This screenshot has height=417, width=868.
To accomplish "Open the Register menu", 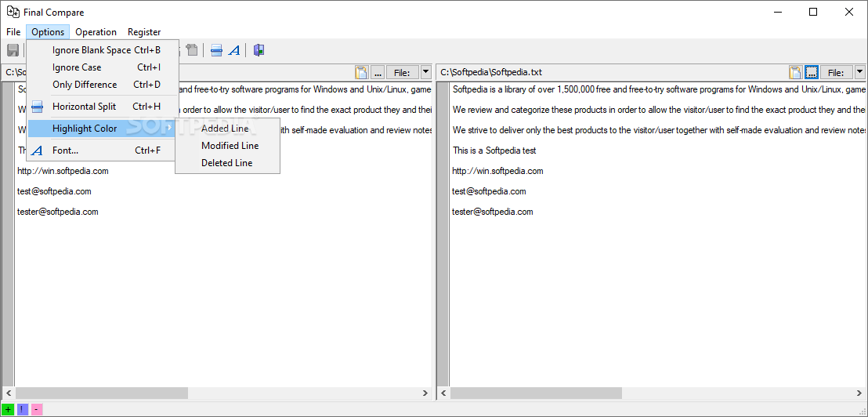I will coord(144,32).
